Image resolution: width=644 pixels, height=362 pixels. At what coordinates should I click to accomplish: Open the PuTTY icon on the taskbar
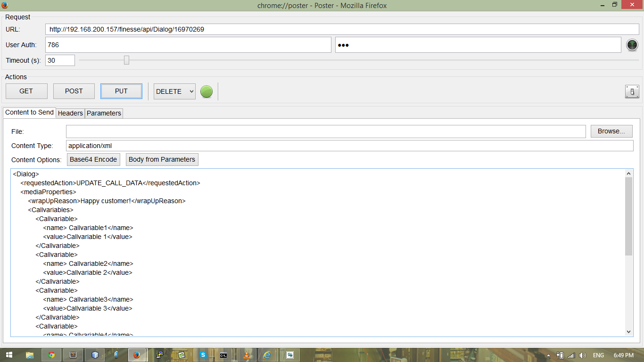point(160,355)
